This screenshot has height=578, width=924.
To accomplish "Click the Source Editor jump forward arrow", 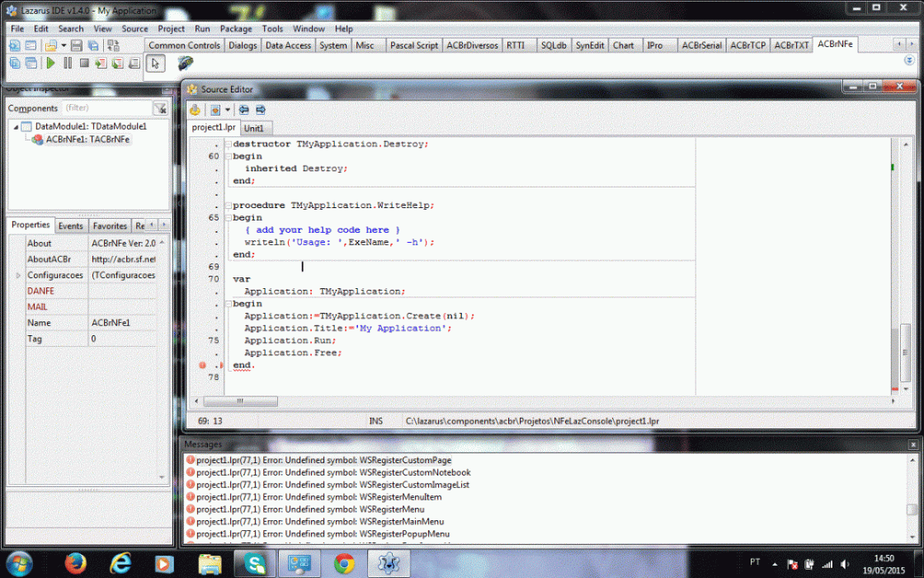I will tap(261, 110).
